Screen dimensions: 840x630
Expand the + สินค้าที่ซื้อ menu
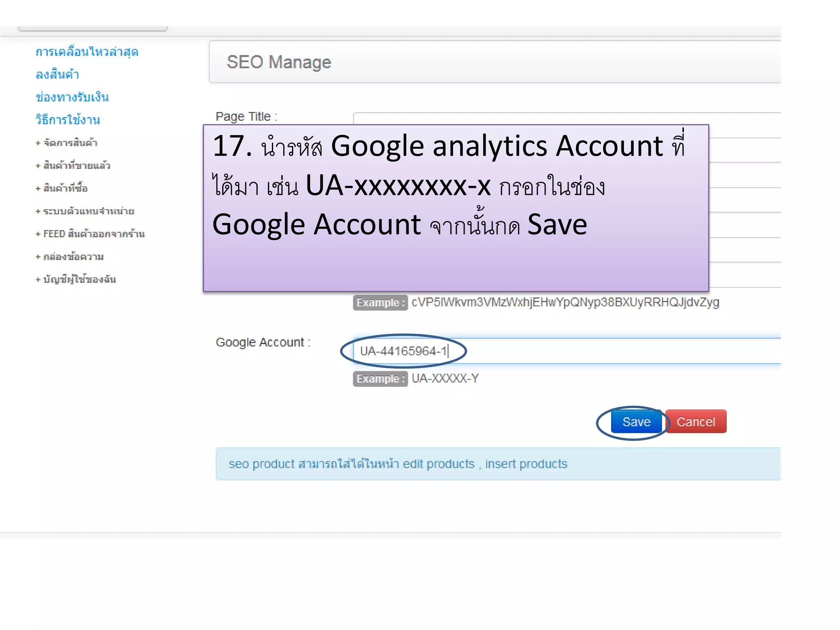click(61, 188)
